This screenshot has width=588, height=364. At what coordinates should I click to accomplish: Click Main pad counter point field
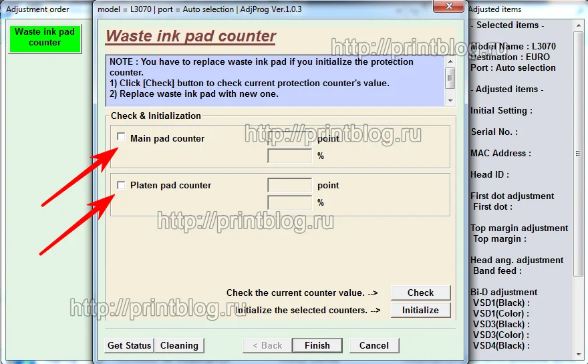[289, 138]
